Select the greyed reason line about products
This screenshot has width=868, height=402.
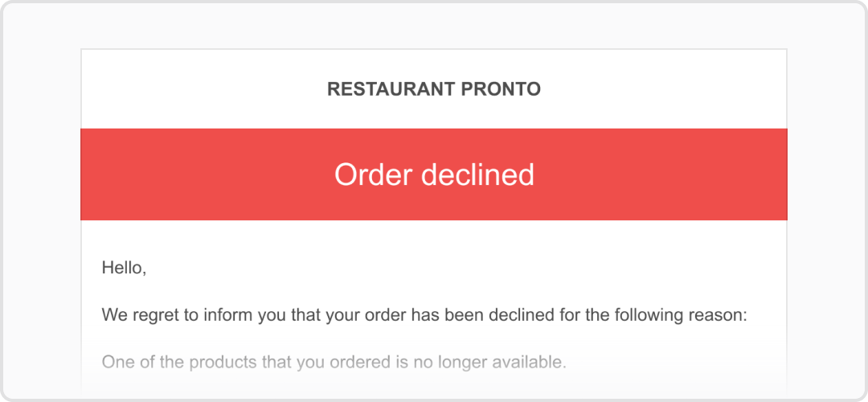pyautogui.click(x=334, y=363)
